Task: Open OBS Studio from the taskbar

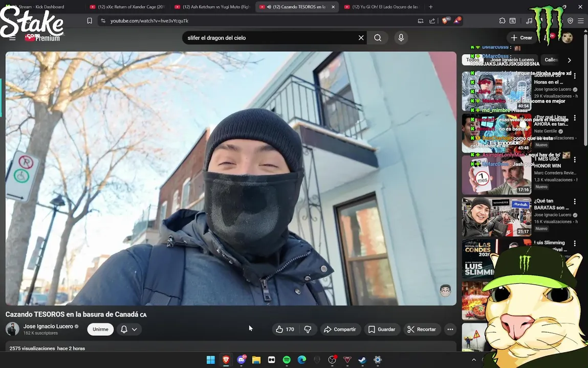Action: [x=332, y=360]
